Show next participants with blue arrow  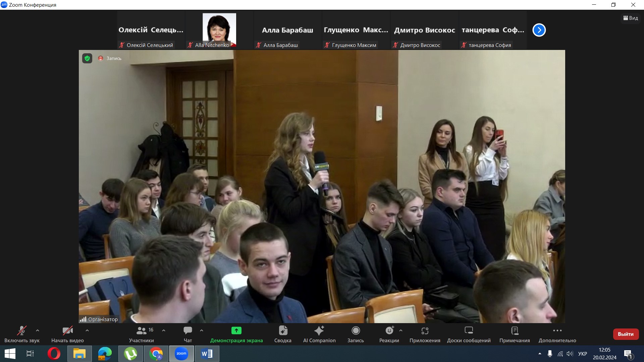click(539, 30)
